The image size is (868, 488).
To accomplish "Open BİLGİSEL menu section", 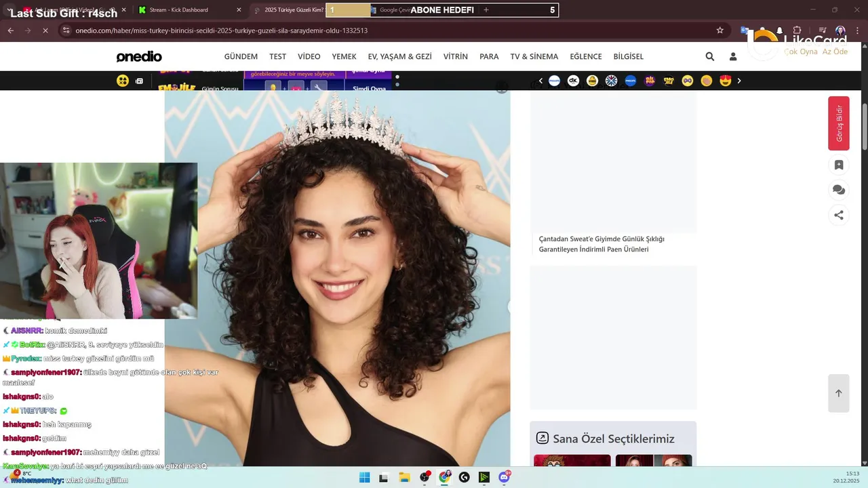I will [629, 56].
